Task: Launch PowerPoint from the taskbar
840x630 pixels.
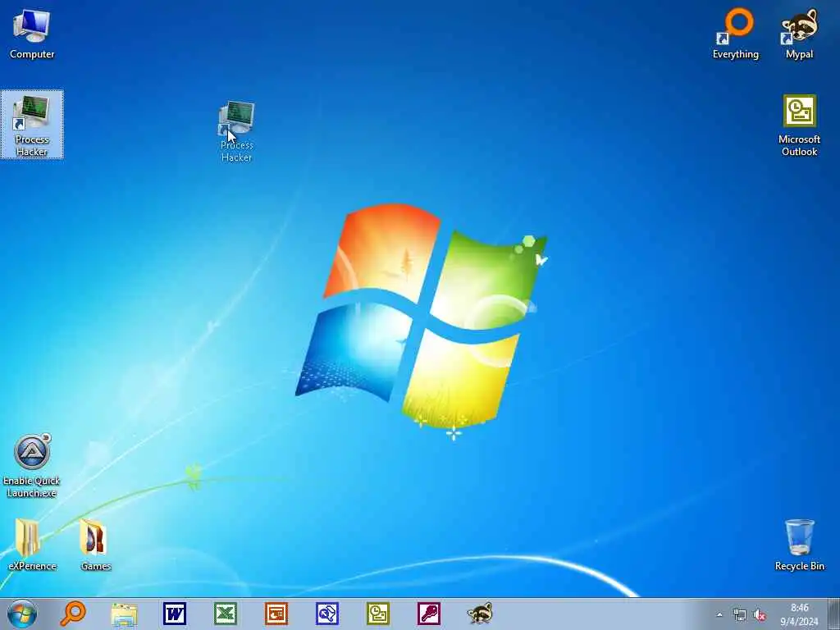Action: pyautogui.click(x=276, y=614)
